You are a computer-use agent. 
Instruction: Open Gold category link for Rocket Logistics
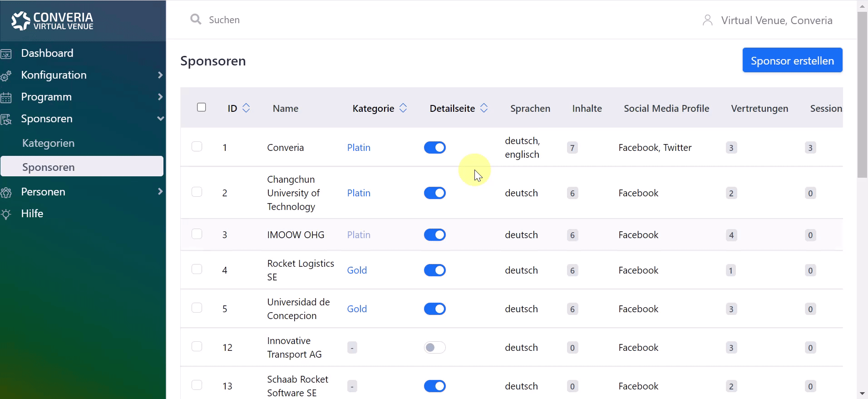pos(357,270)
